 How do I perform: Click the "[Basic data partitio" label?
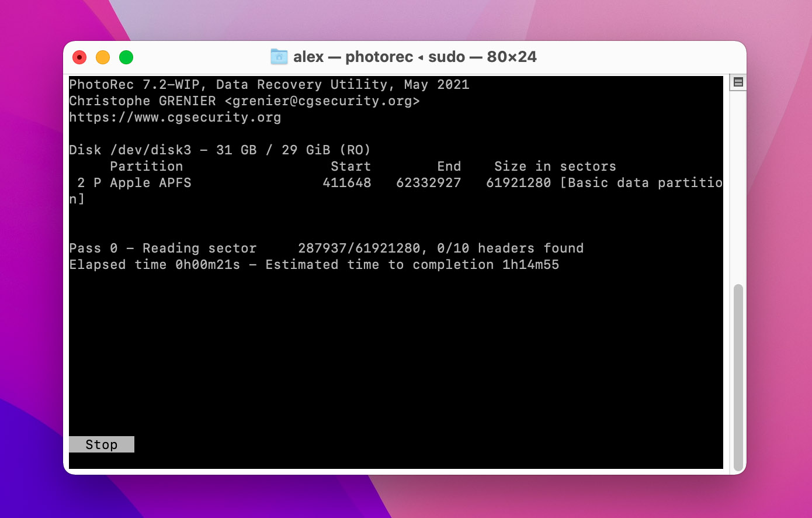pyautogui.click(x=641, y=183)
